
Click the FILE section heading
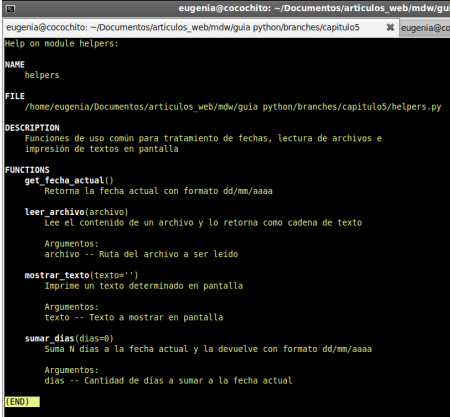click(15, 96)
